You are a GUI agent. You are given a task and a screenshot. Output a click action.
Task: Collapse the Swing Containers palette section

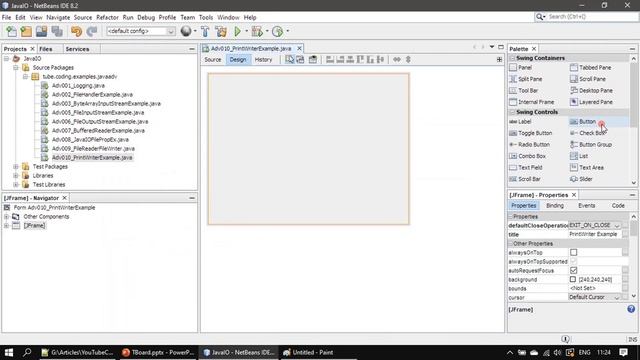pyautogui.click(x=512, y=58)
